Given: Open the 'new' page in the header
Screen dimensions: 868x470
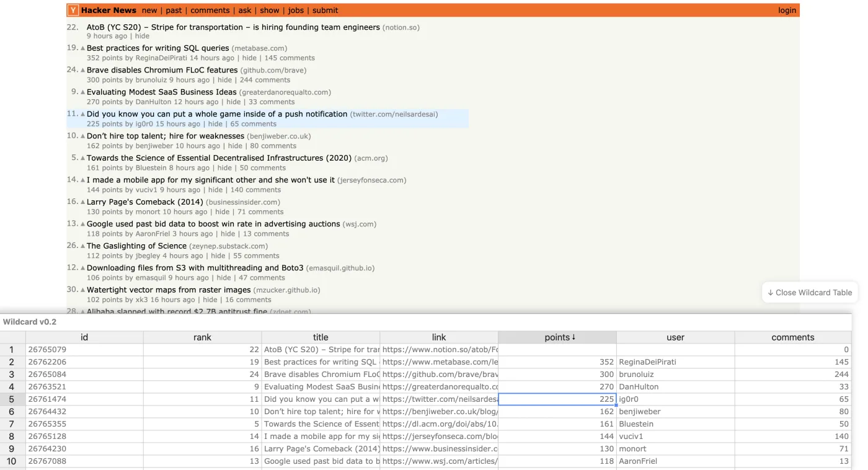Looking at the screenshot, I should 149,11.
